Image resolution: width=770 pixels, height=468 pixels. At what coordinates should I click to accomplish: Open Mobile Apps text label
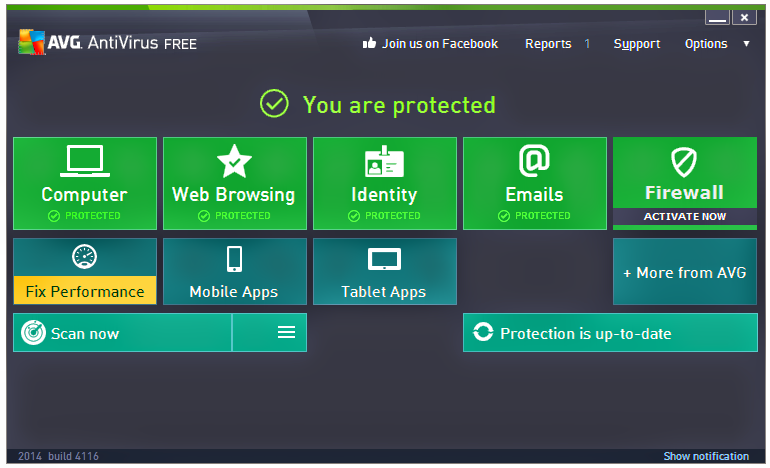click(x=234, y=292)
